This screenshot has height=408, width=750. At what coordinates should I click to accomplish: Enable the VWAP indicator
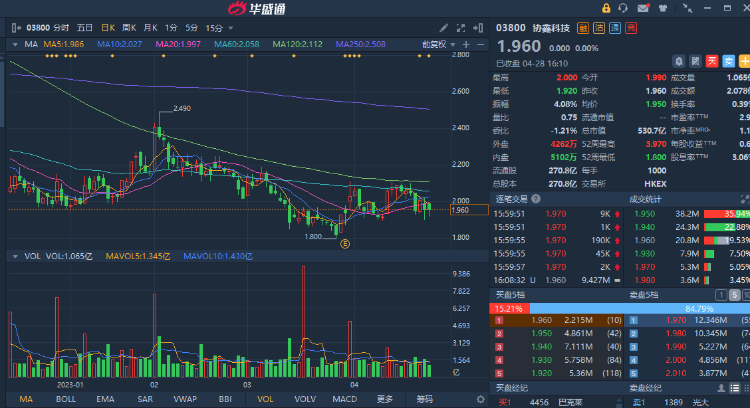(185, 399)
